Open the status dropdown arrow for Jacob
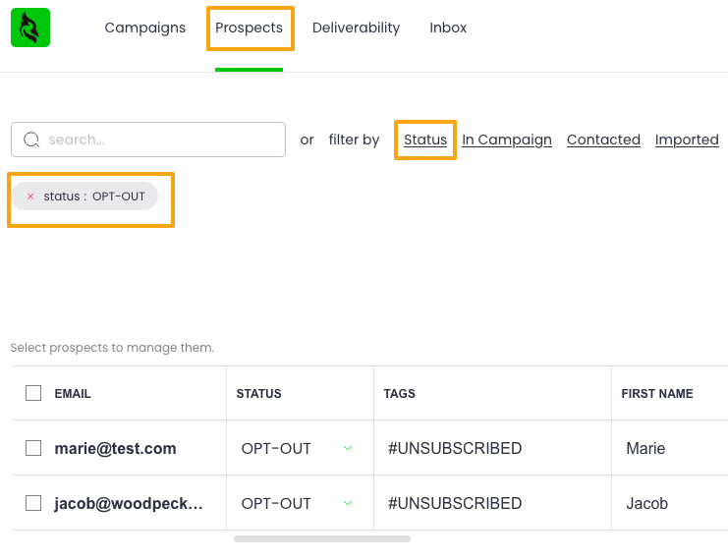This screenshot has height=560, width=728. 347,503
